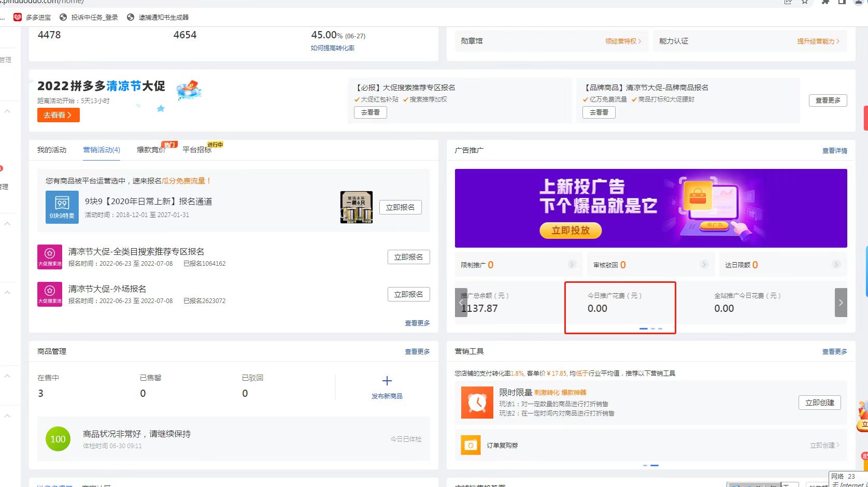Image resolution: width=868 pixels, height=487 pixels.
Task: Open 查看详情 in 广告推广
Action: pos(835,151)
